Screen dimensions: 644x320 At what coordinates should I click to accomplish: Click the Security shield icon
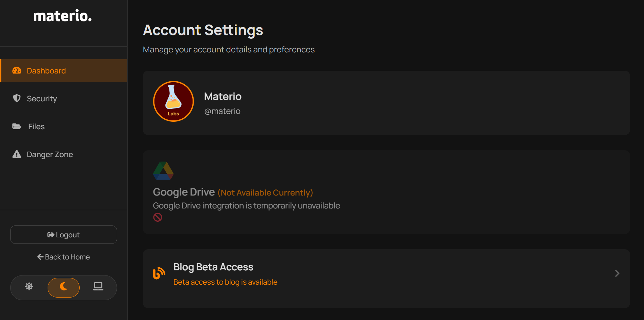coord(17,98)
